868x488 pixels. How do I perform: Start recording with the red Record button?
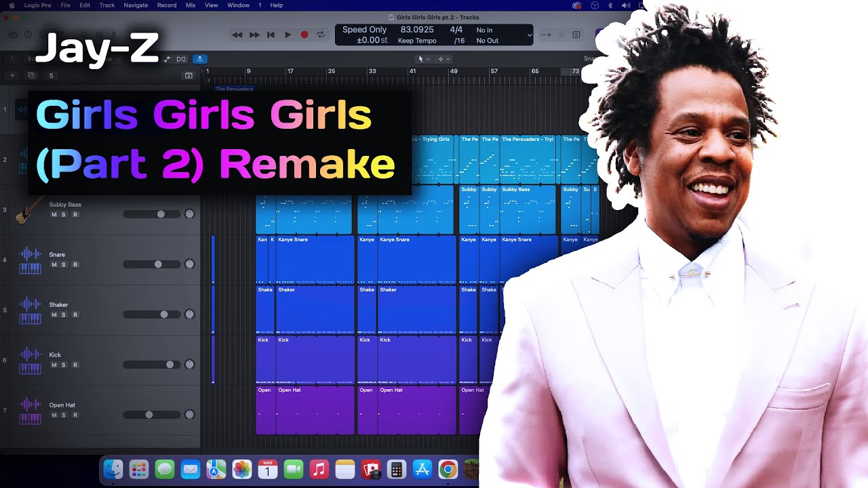tap(304, 35)
